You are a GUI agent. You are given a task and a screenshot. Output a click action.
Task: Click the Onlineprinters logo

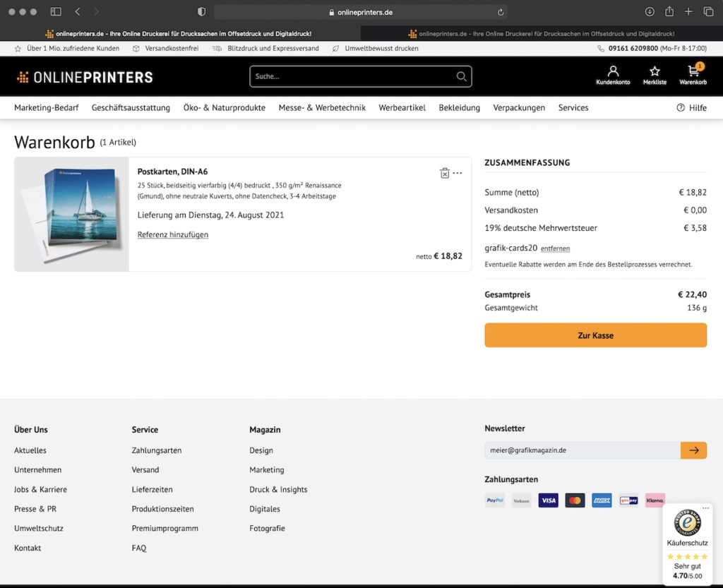tap(85, 77)
